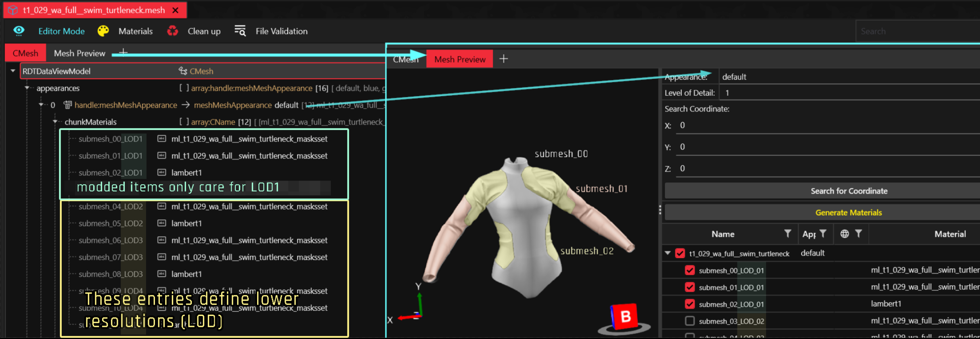980x339 pixels.
Task: Collapse the t1_029_wa_full__swim_turtleneck mesh row
Action: (x=668, y=253)
